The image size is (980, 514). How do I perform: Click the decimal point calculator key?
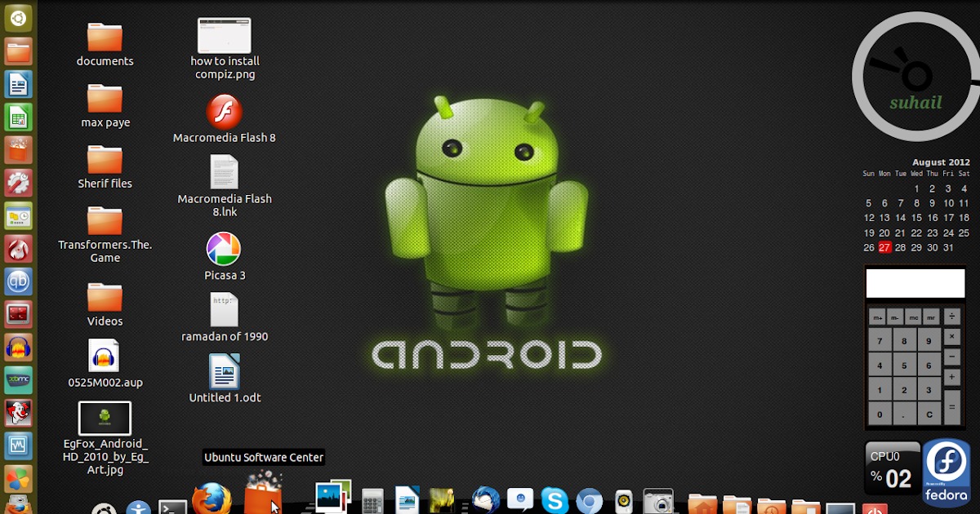point(904,414)
